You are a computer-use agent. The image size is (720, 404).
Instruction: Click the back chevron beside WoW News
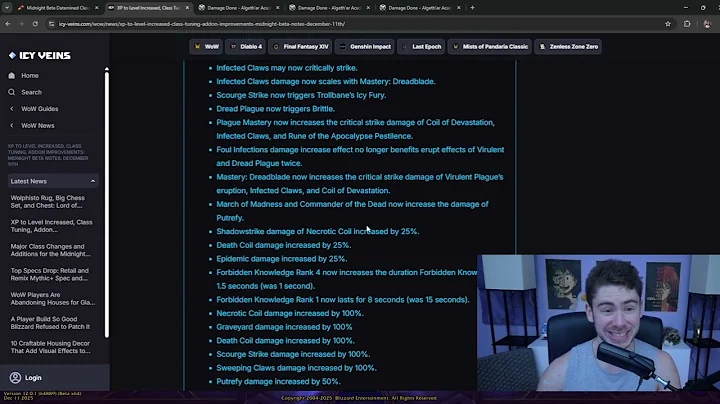click(x=11, y=125)
